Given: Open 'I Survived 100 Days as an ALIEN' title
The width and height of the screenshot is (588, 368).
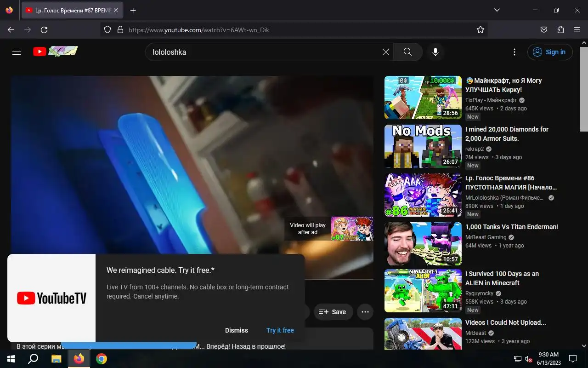Looking at the screenshot, I should point(502,278).
